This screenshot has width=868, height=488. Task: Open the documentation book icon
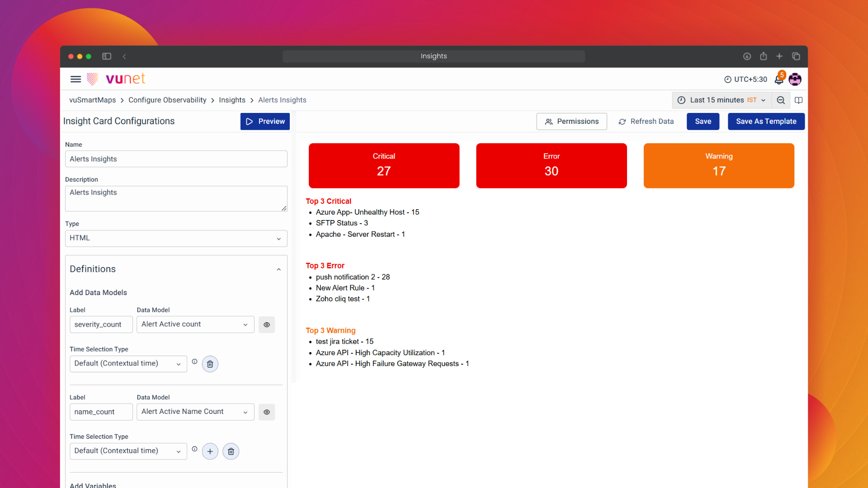tap(799, 100)
